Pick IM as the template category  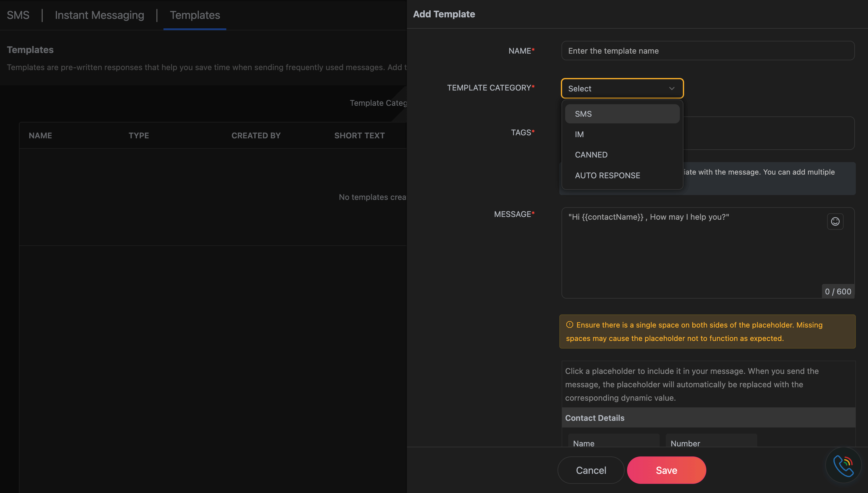579,134
